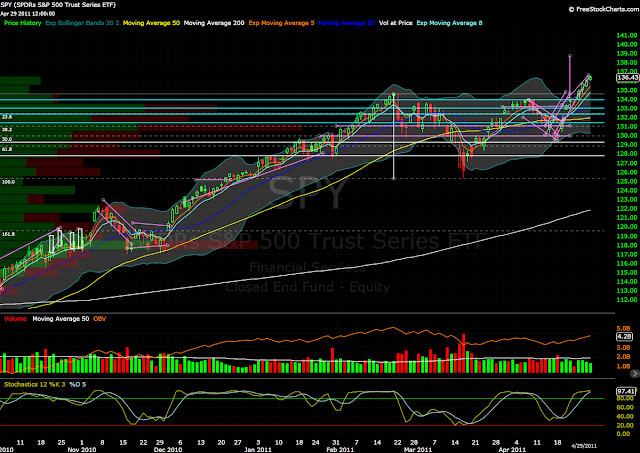The height and width of the screenshot is (453, 640).
Task: Select the %D 5 stochastics label
Action: [x=78, y=384]
